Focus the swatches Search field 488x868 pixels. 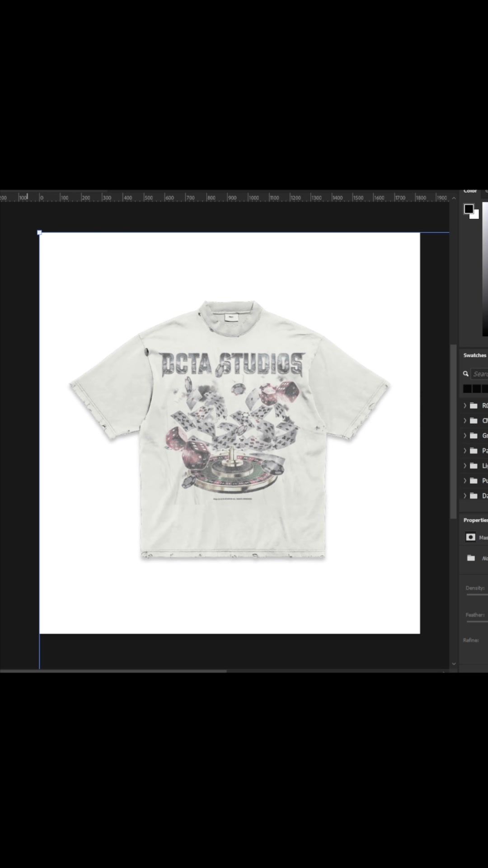(x=479, y=374)
